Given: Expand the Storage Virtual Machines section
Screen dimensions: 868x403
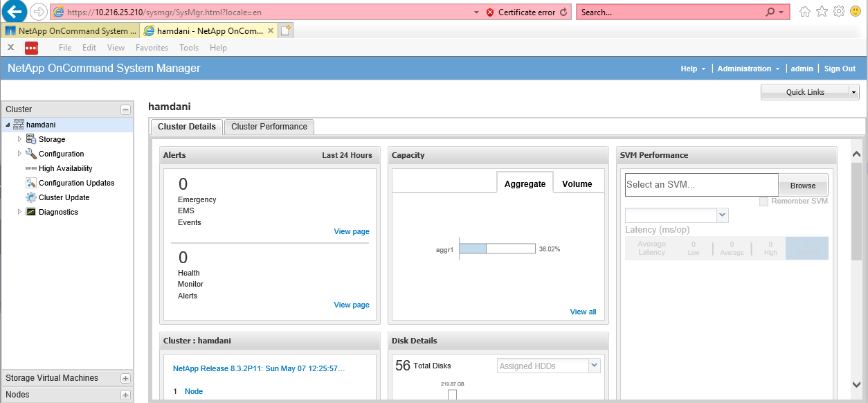Looking at the screenshot, I should [125, 378].
